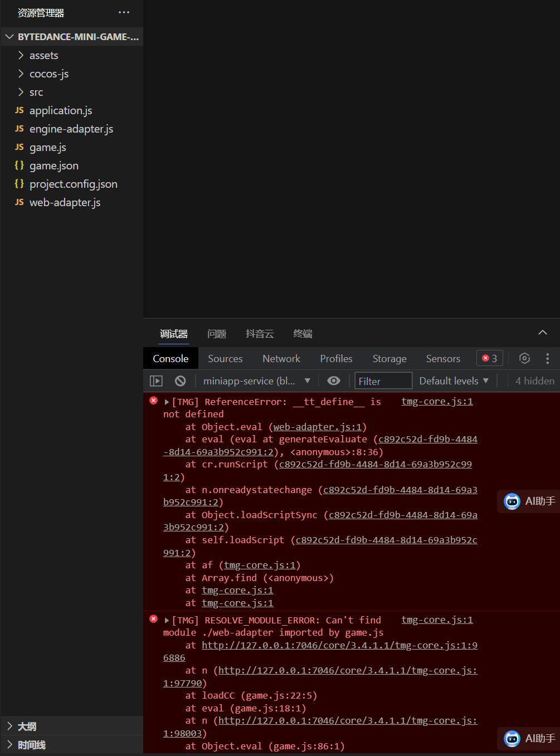The height and width of the screenshot is (756, 560).
Task: Open tmg-core.js:1 source link of RESOLVE_MODULE_ERROR
Action: [437, 620]
